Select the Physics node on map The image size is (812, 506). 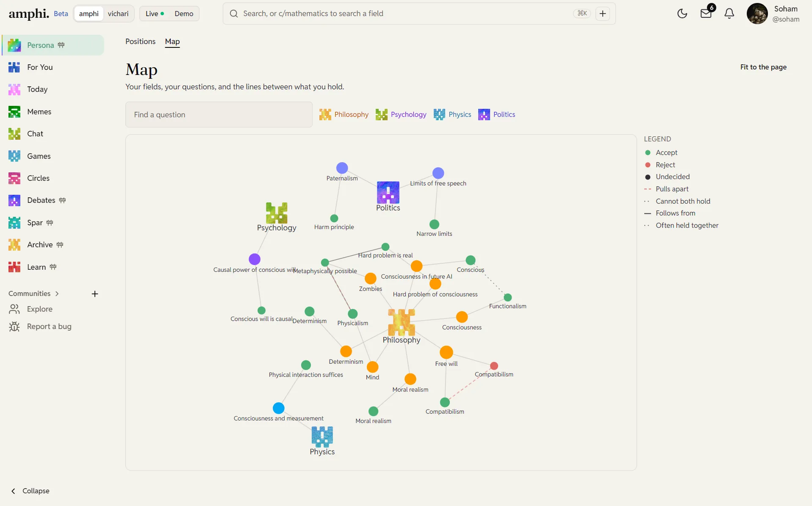point(322,437)
